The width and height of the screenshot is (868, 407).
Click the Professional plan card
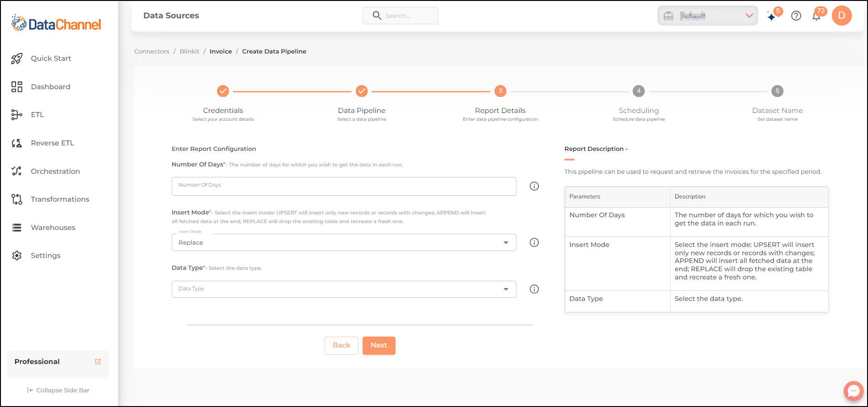[58, 364]
